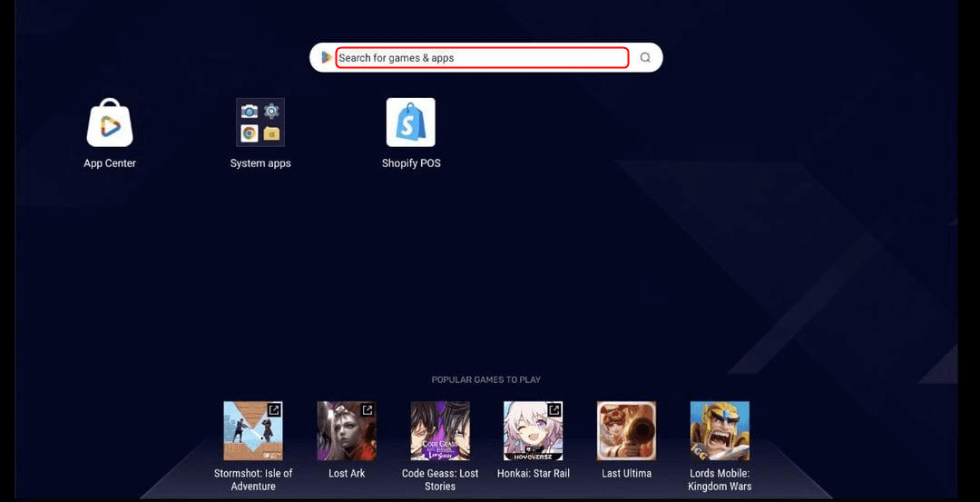The height and width of the screenshot is (502, 980).
Task: Open Last Ultima game icon
Action: (x=626, y=431)
